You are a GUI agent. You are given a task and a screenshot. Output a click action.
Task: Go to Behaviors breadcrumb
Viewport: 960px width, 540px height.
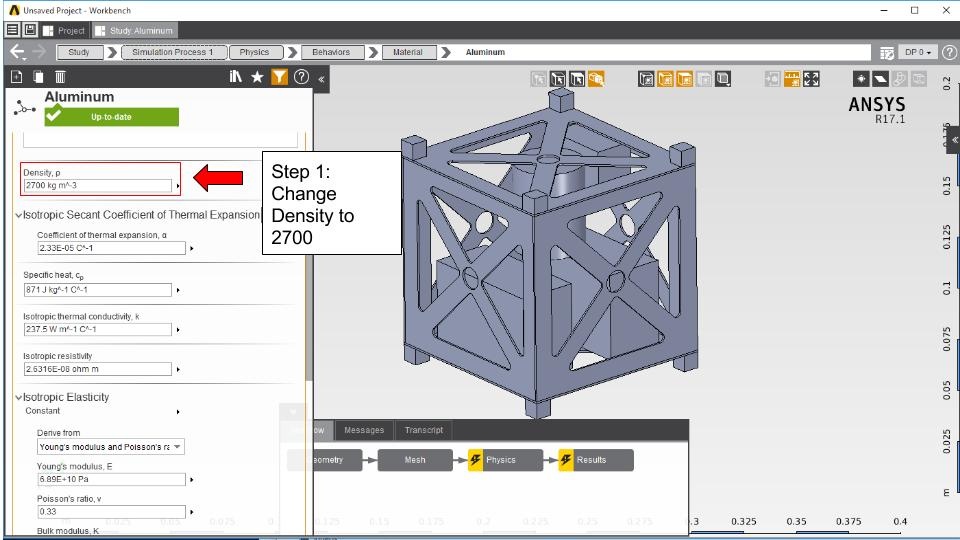[331, 52]
